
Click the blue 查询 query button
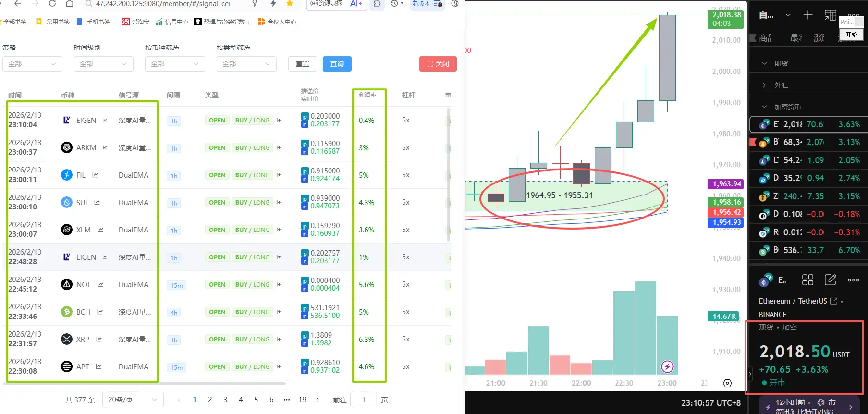click(x=337, y=64)
